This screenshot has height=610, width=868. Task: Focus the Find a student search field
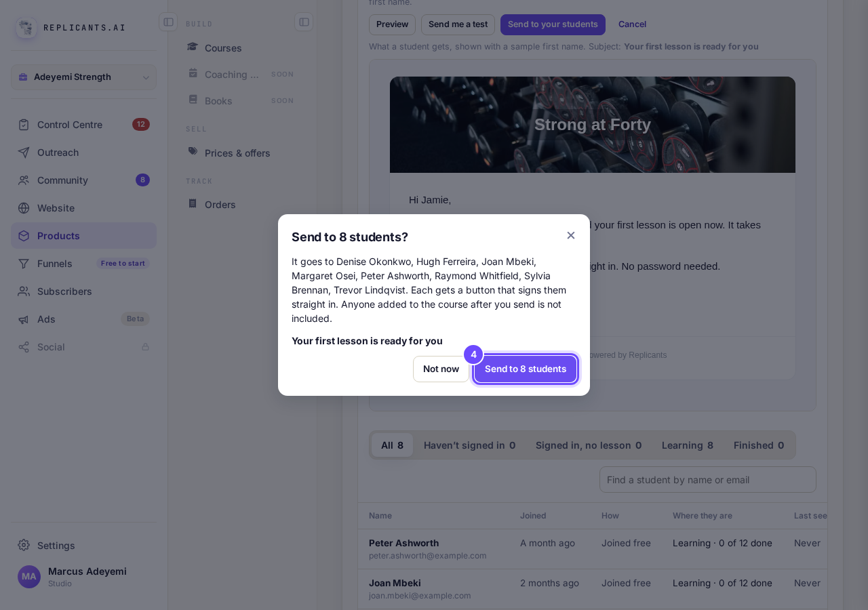tap(708, 480)
